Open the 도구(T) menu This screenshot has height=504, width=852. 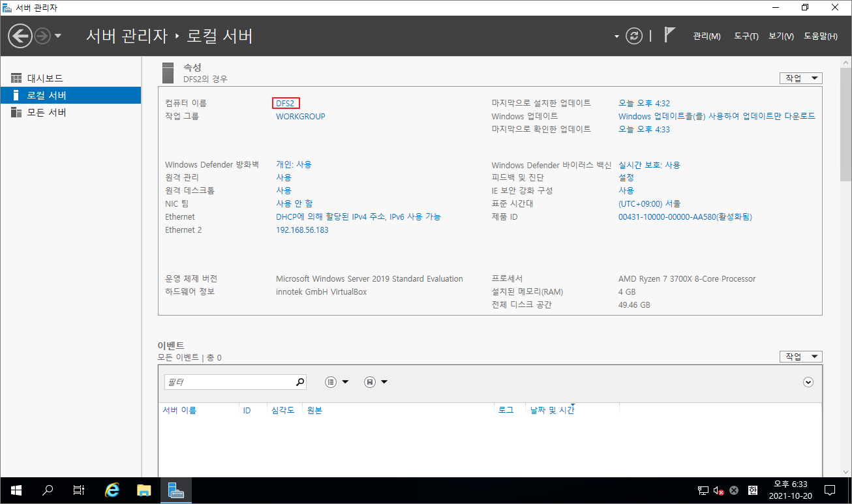[x=746, y=37]
